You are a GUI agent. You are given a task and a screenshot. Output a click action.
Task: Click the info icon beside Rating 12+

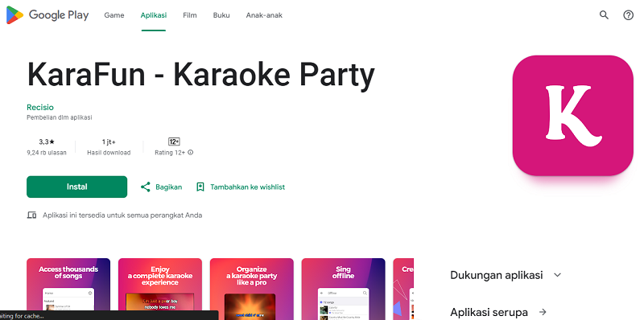[x=191, y=153]
